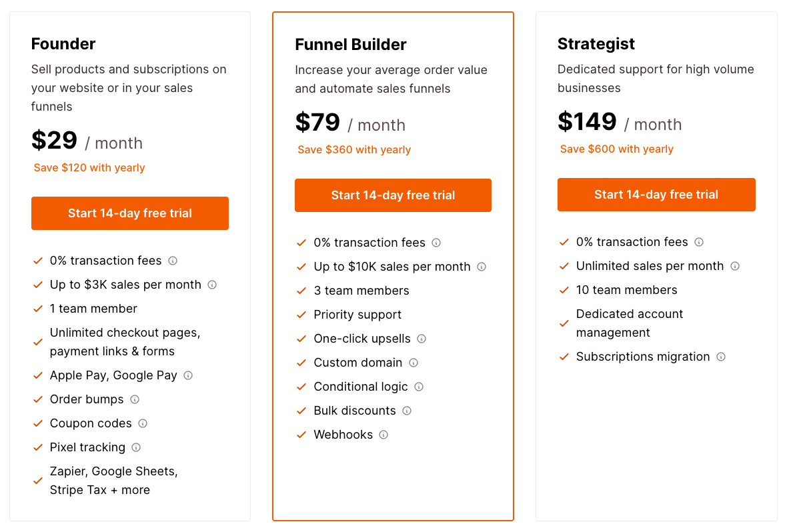Open the Order bumps info tooltip icon
The width and height of the screenshot is (789, 532).
pyautogui.click(x=135, y=399)
